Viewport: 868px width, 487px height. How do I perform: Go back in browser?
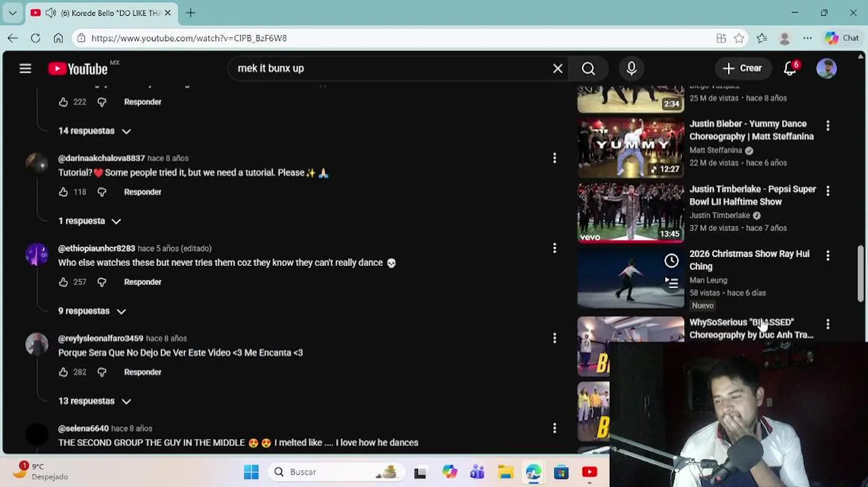[13, 38]
